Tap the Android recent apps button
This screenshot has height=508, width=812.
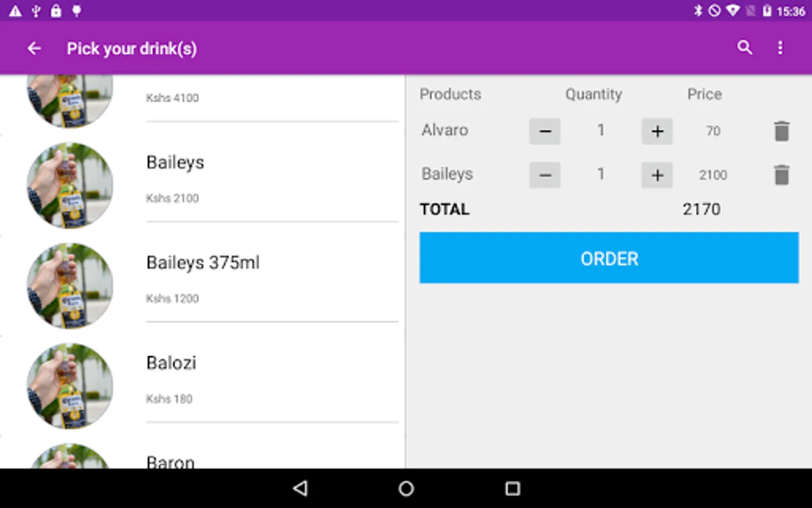512,488
